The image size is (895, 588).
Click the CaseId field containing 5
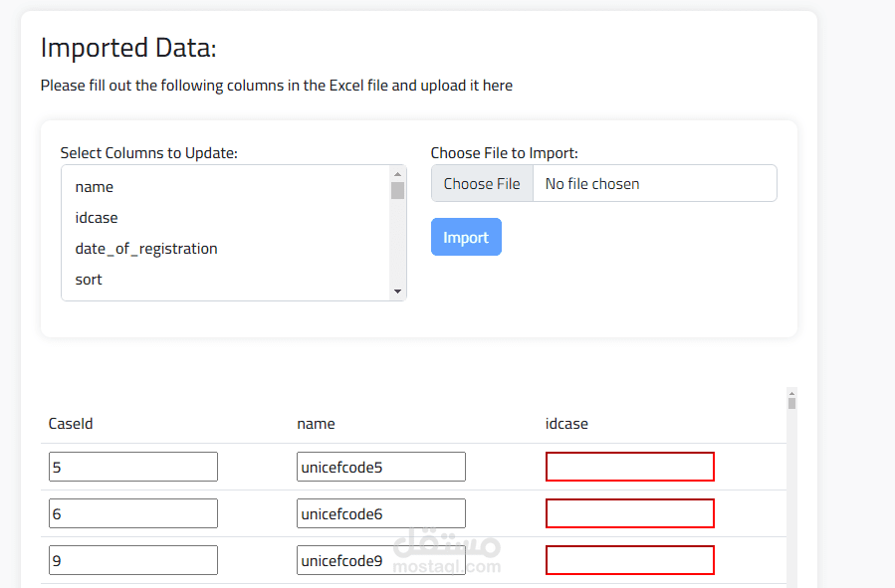(x=132, y=468)
